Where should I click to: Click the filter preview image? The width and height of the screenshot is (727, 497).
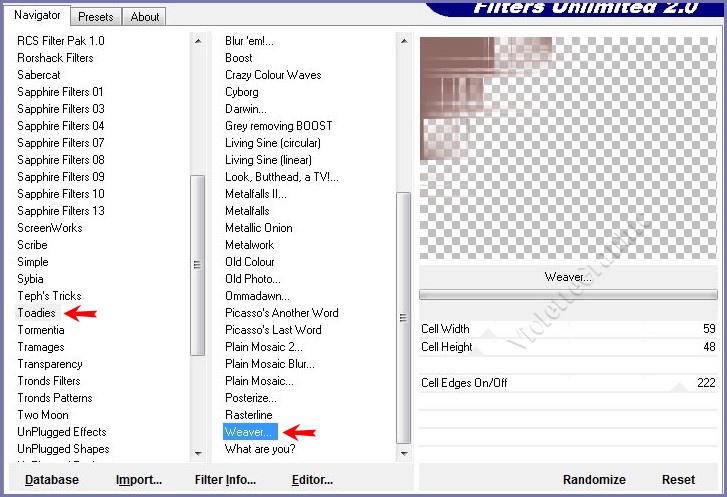(x=568, y=148)
